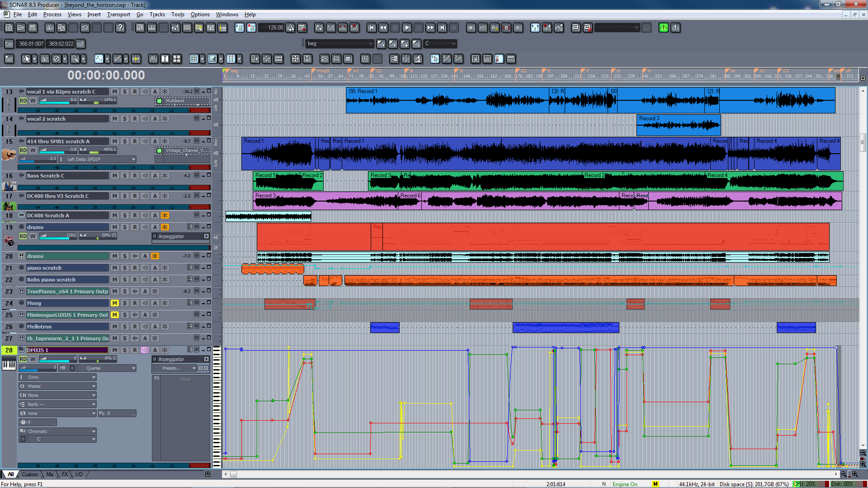Open the Tracks menu
Screen dimensions: 868x488
coord(157,14)
